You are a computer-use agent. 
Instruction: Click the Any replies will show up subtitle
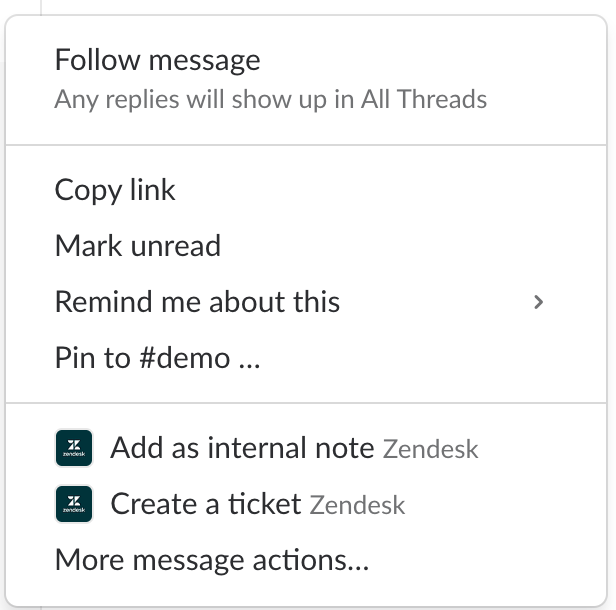click(x=270, y=100)
